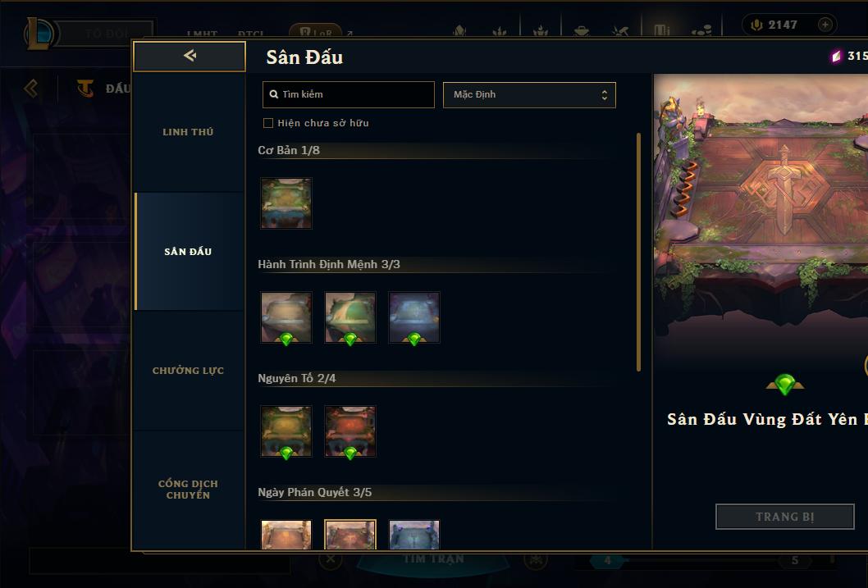868x588 pixels.
Task: Click the arena list vertical scrollbar
Action: tap(638, 252)
